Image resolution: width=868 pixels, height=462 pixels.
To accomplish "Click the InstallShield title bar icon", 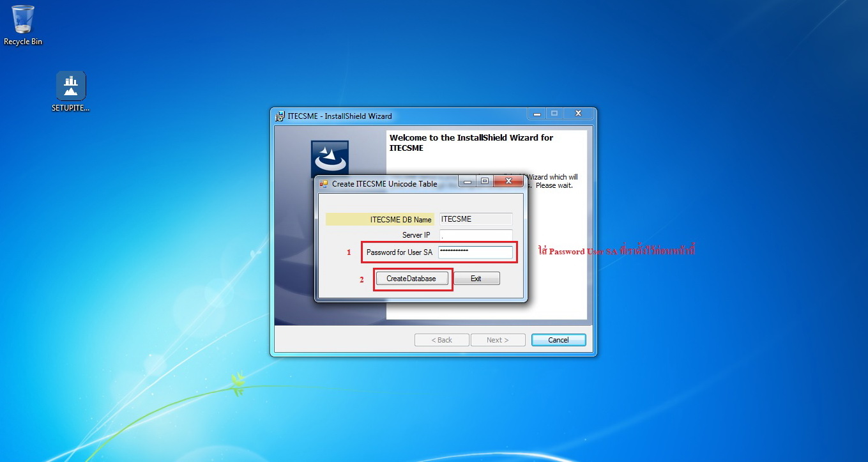I will [280, 116].
